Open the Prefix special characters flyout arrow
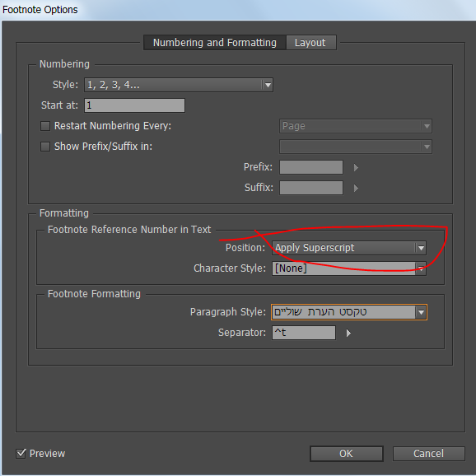The width and height of the screenshot is (476, 476). [356, 167]
